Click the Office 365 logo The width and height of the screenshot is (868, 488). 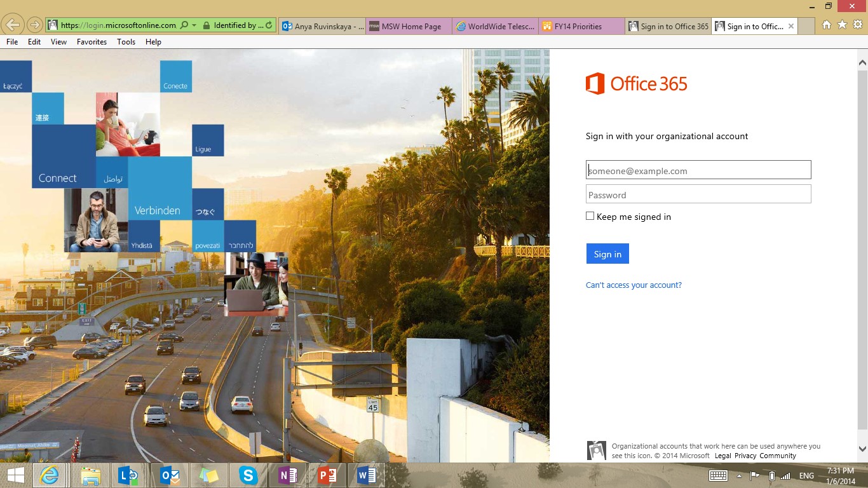click(636, 83)
